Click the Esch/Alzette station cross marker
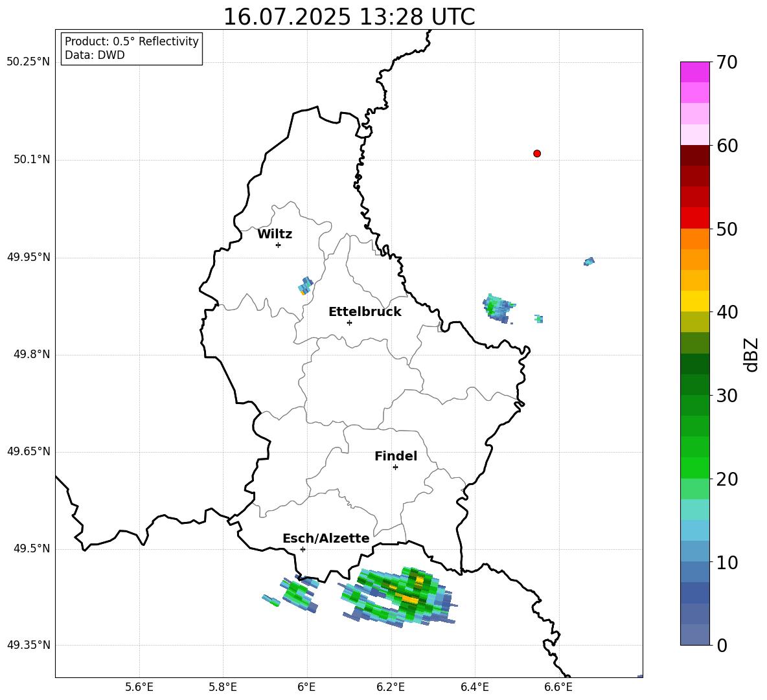 (x=303, y=549)
